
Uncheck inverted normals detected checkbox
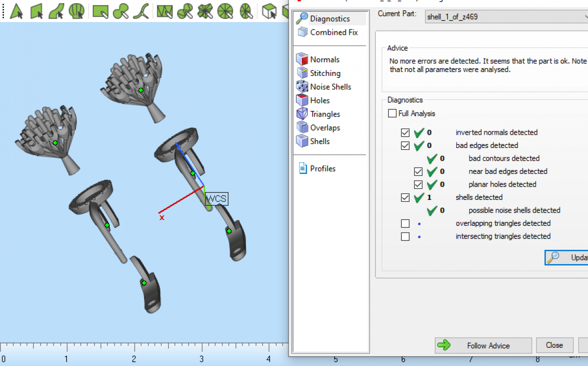point(405,133)
